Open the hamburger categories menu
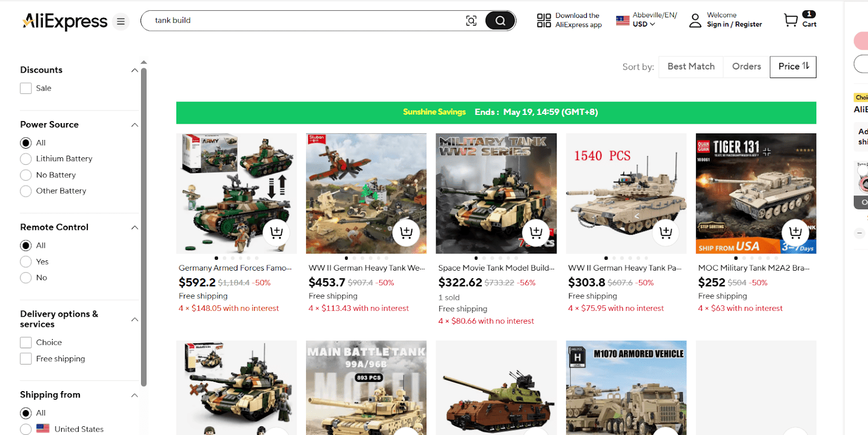The width and height of the screenshot is (868, 435). (121, 21)
